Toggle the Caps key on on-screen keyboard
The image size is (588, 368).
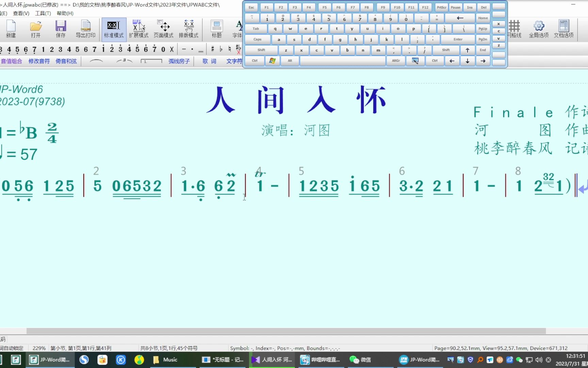pyautogui.click(x=257, y=39)
